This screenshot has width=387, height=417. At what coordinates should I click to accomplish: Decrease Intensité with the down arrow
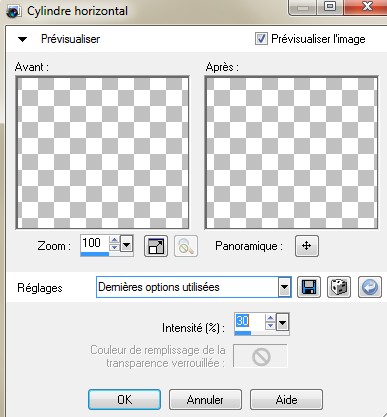(x=270, y=326)
